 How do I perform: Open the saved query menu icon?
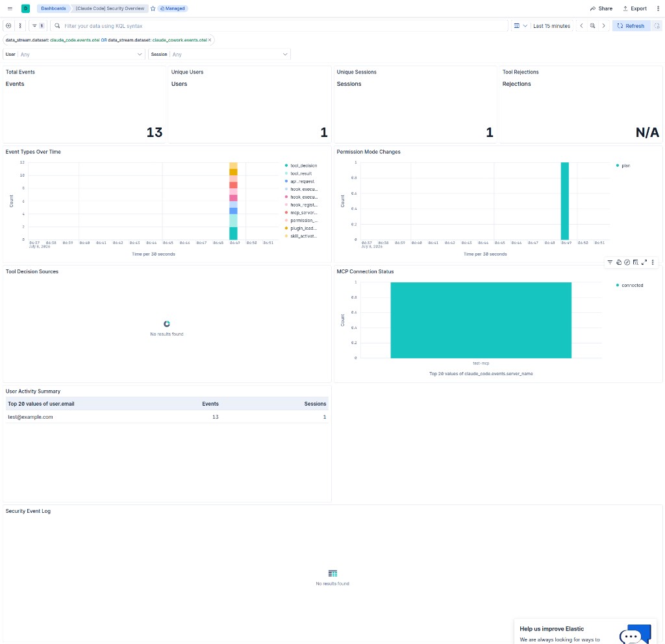click(x=20, y=26)
